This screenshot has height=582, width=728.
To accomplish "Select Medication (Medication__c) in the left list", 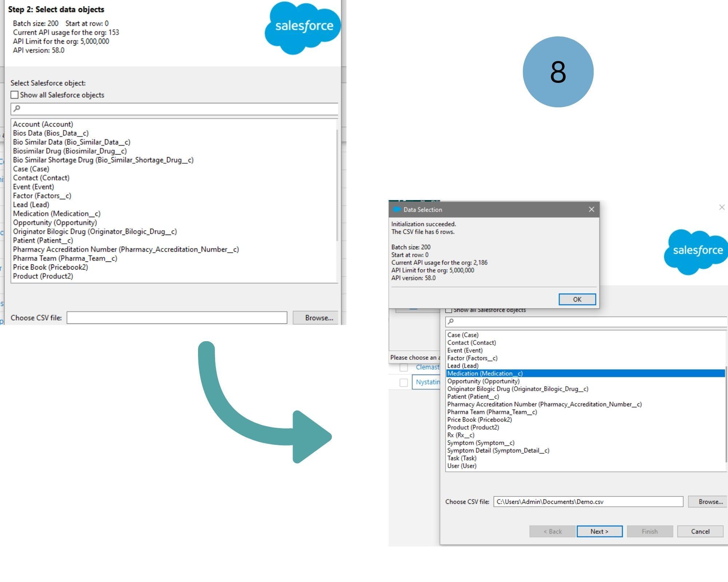I will coord(57,214).
